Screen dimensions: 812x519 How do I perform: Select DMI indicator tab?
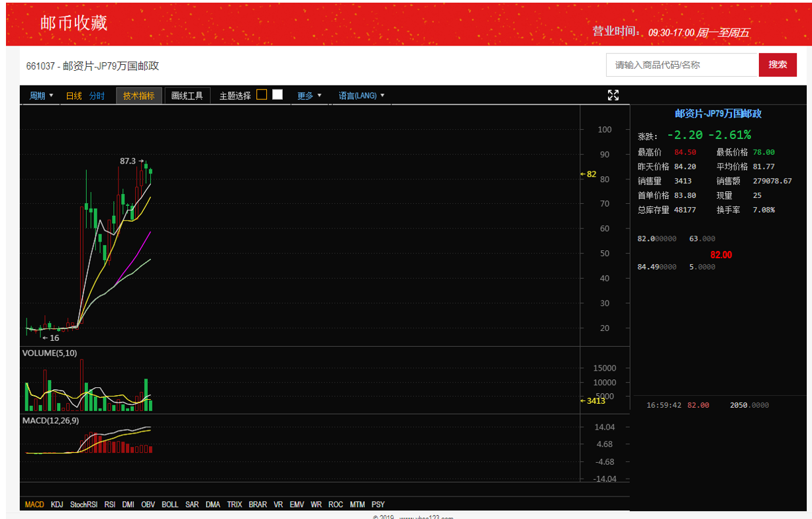coord(128,504)
